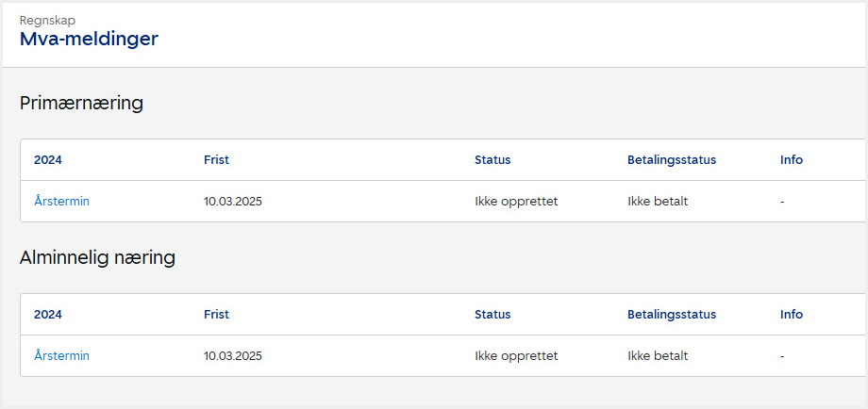Click 2024 header in Primærnæring table
The image size is (868, 409).
point(48,160)
